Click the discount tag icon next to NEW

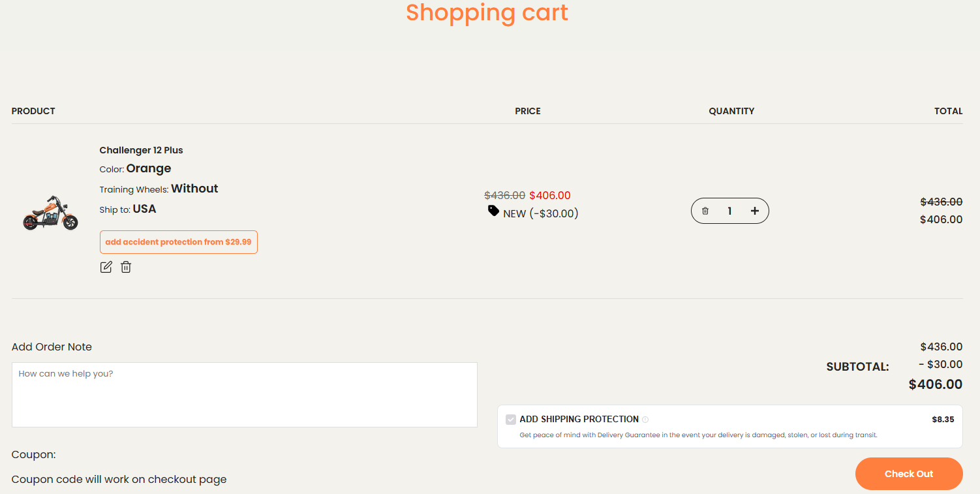(494, 211)
